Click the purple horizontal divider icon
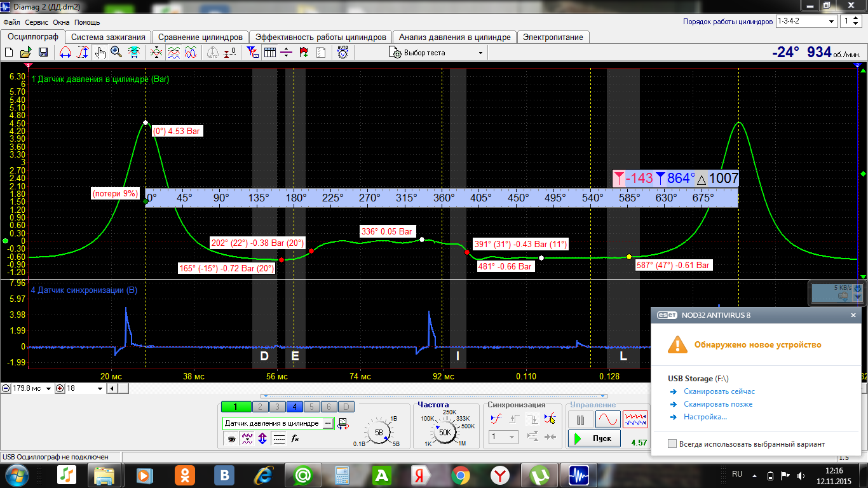 pos(287,52)
